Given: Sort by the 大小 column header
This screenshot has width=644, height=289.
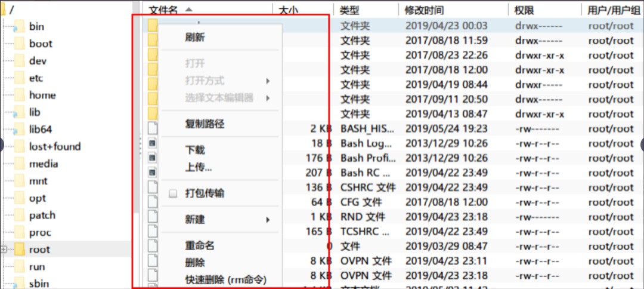Looking at the screenshot, I should point(289,10).
